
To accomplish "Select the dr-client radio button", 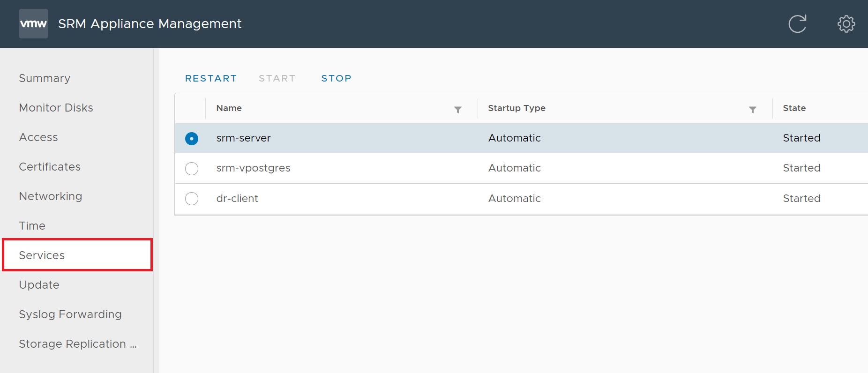I will [192, 199].
